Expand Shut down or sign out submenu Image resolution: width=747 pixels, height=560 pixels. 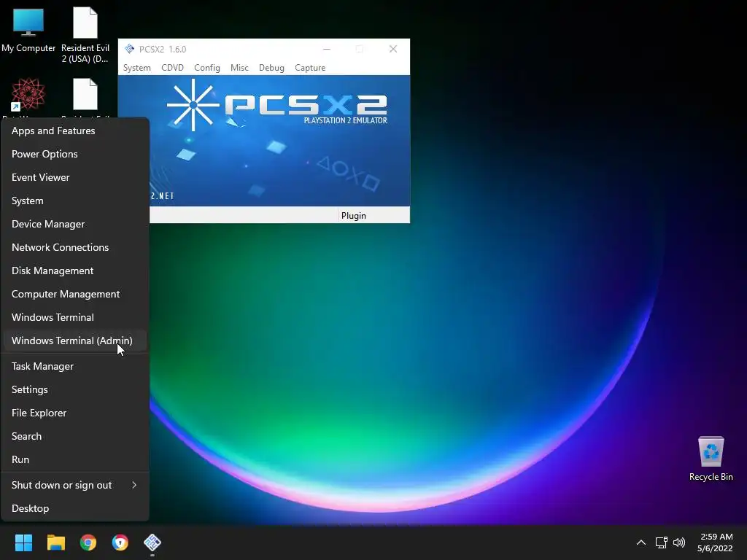[x=75, y=485]
